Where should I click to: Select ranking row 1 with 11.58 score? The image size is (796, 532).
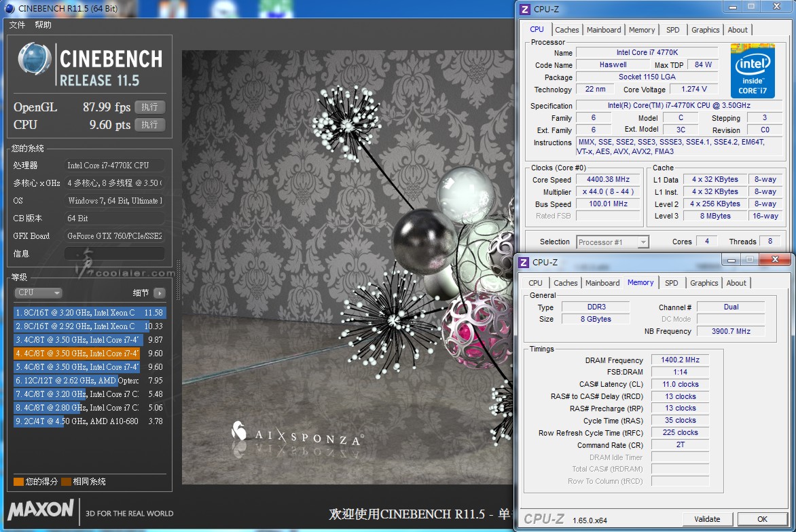coord(90,312)
